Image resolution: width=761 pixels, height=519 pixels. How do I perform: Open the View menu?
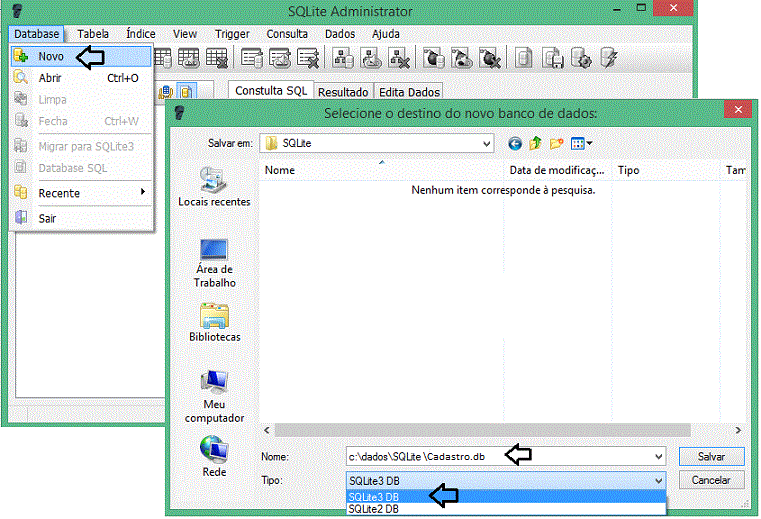[185, 34]
